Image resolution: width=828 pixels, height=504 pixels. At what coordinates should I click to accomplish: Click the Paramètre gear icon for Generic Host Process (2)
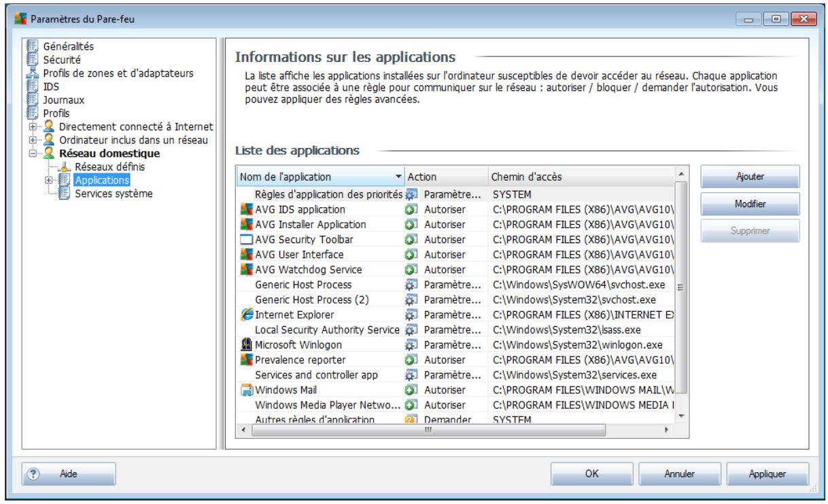pos(410,299)
